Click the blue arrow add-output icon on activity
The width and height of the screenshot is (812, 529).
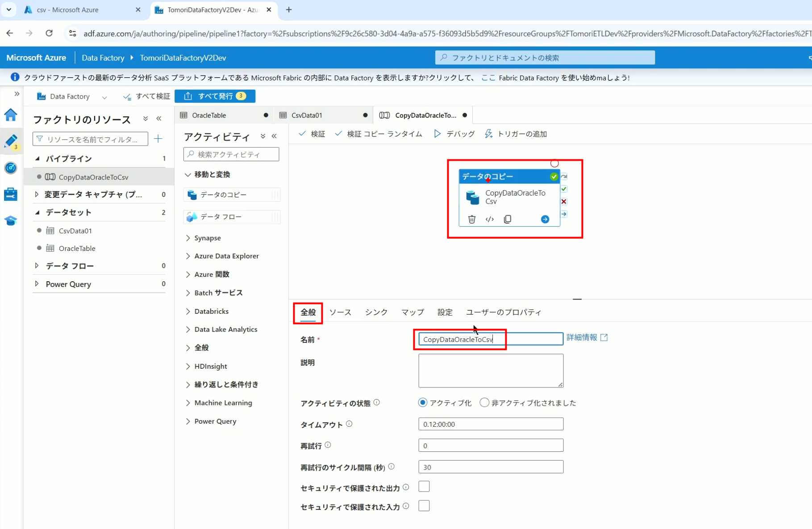point(545,219)
